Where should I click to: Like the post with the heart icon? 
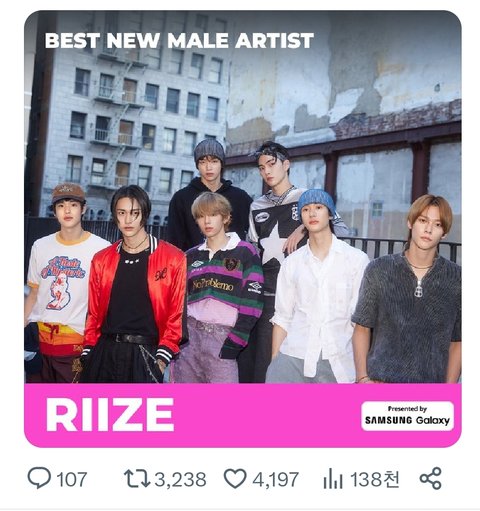point(235,478)
